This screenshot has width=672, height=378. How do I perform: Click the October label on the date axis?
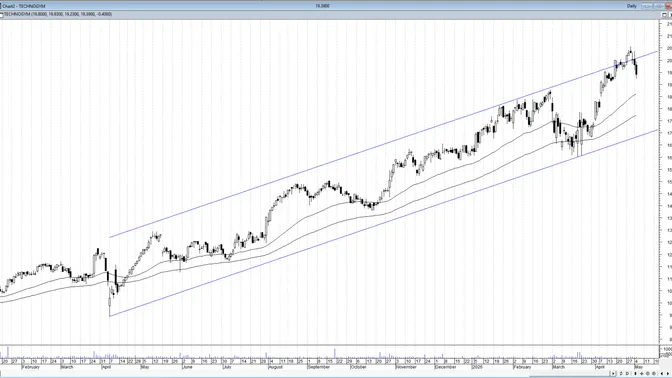tap(358, 367)
